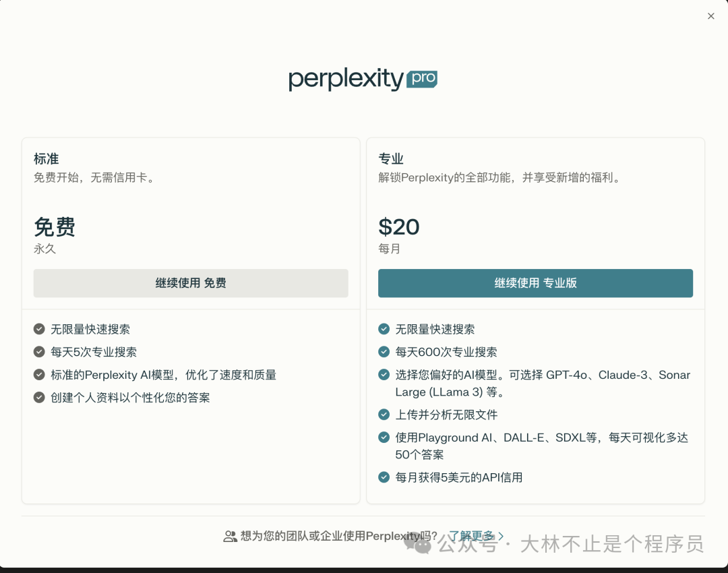Screen dimensions: 728x573
Task: Click the GPT-4o, Claude-3 model feature text
Action: (x=543, y=383)
